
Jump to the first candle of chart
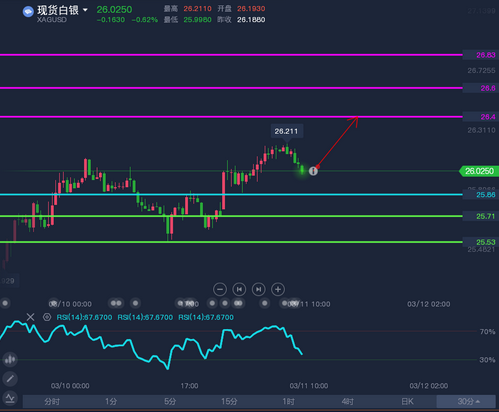[239, 289]
